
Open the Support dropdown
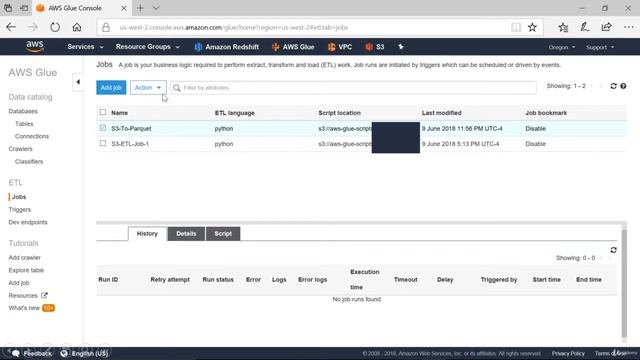click(600, 47)
